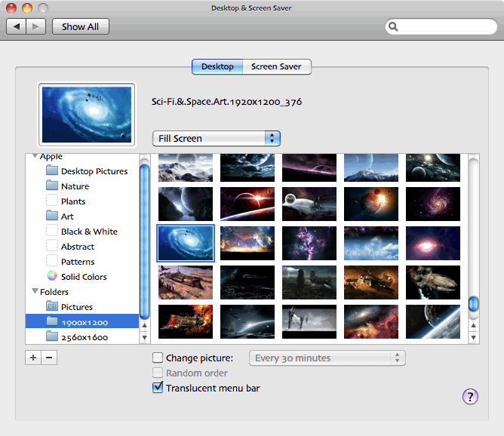This screenshot has height=436, width=504.
Task: Choose the glowing pink galaxy core thumbnail
Action: 433,243
